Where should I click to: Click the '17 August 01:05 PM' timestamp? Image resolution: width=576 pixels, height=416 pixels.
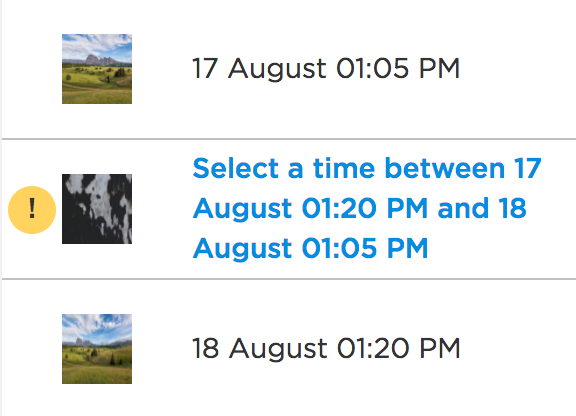[326, 69]
